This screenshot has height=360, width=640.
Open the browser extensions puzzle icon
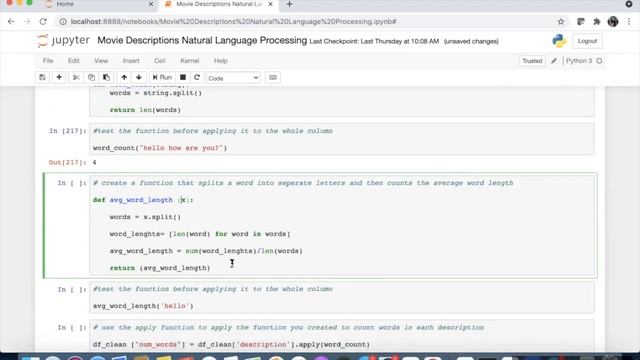(x=597, y=22)
